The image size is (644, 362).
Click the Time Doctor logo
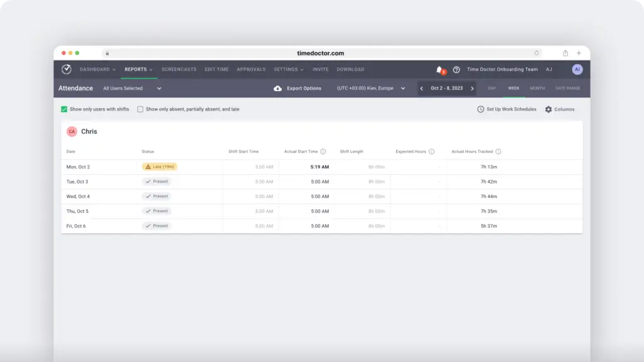[67, 69]
